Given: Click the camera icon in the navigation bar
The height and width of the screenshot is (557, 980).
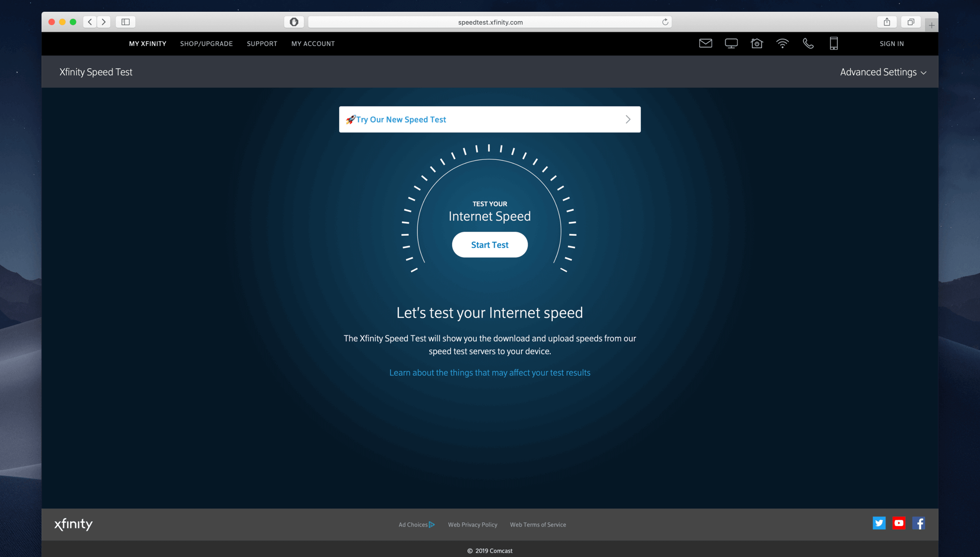Looking at the screenshot, I should (x=757, y=43).
